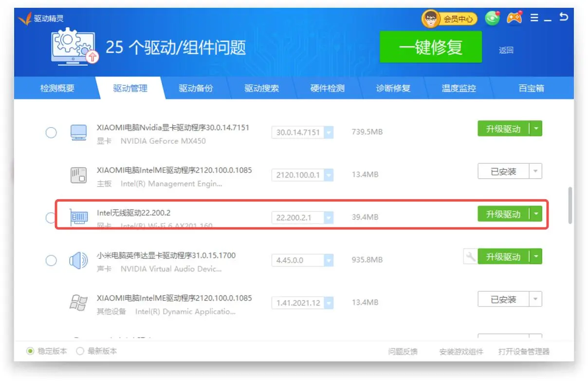Open arrow menu beside Intel wireless 升级驱动
588x381 pixels.
[535, 214]
